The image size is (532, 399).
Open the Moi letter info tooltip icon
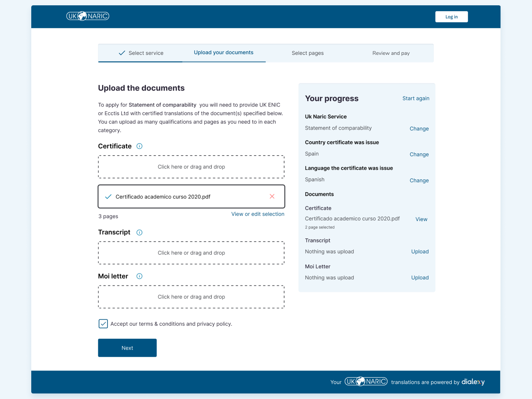(139, 276)
